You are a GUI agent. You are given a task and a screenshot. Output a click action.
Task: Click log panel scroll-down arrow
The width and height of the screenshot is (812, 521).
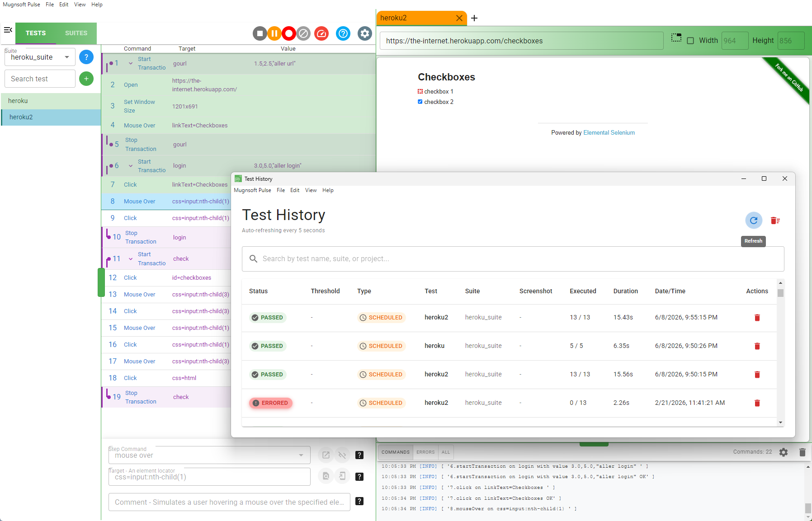(x=808, y=517)
